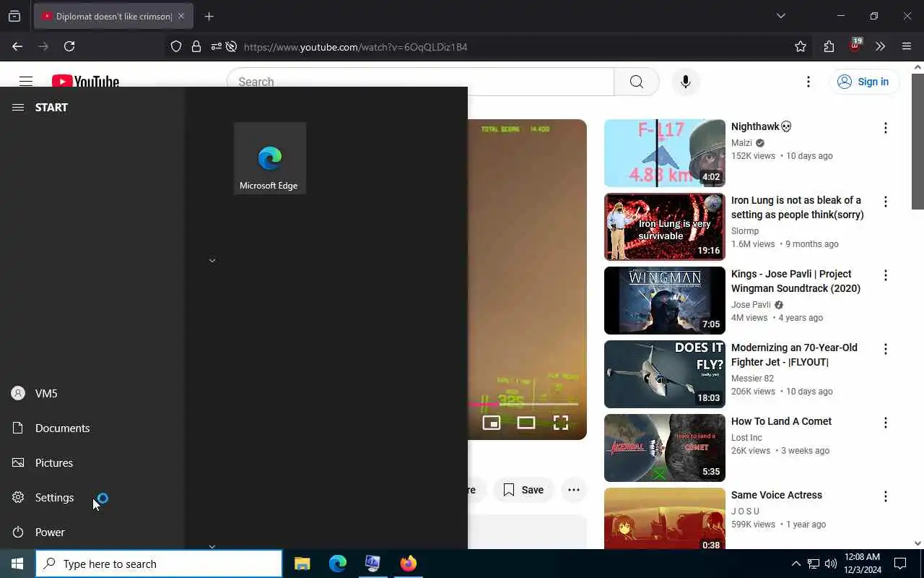This screenshot has width=924, height=578.
Task: Open Pictures from the Start menu
Action: (92, 462)
